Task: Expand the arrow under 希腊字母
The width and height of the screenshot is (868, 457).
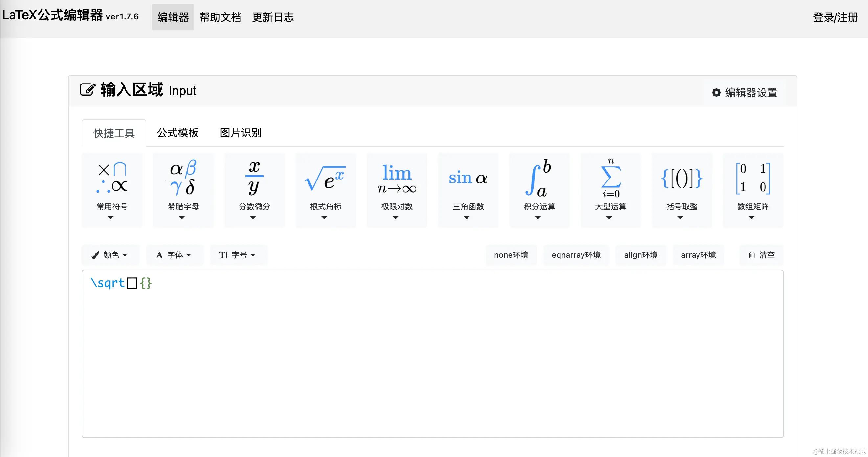Action: [x=182, y=218]
